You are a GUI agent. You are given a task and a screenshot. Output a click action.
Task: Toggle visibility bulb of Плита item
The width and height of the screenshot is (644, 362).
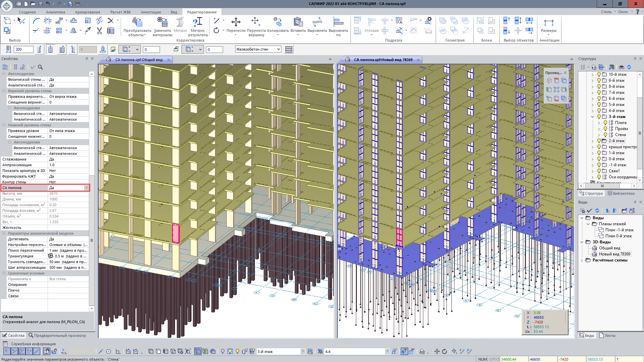605,123
